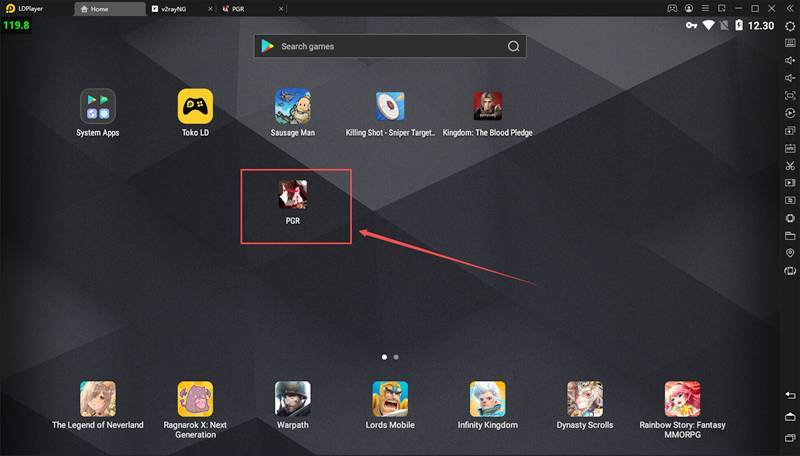800x456 pixels.
Task: Open LDPlayer settings gear in sidebar
Action: (x=790, y=26)
